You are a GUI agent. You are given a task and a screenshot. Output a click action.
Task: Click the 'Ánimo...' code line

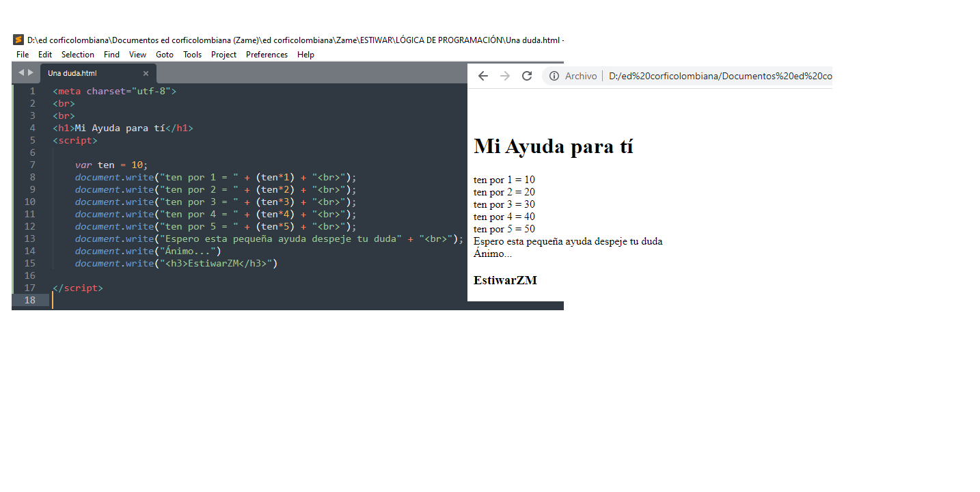(x=148, y=251)
